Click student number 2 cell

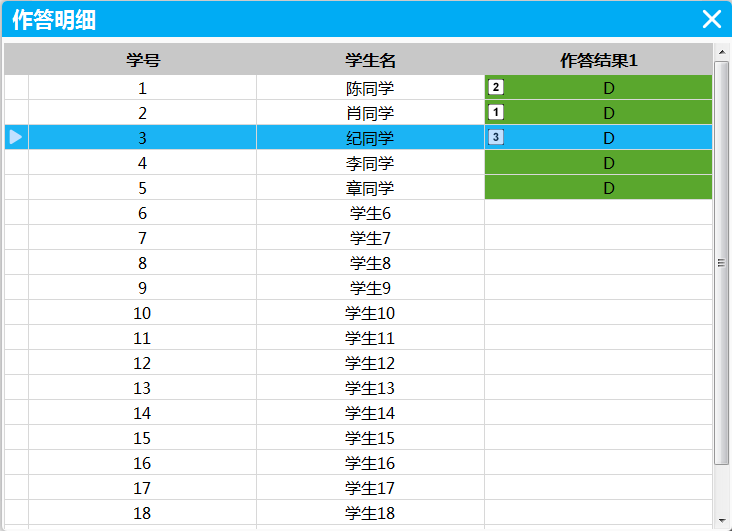[x=143, y=113]
